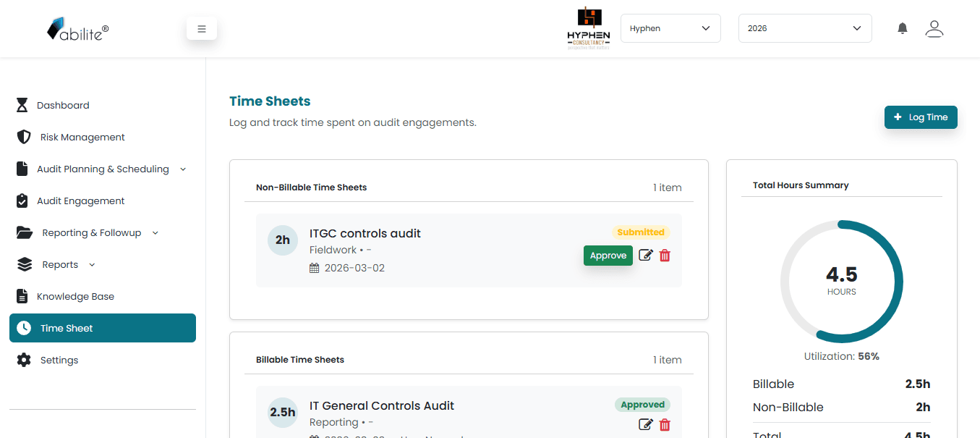
Task: Click the ITGC controls audit title
Action: tap(365, 233)
